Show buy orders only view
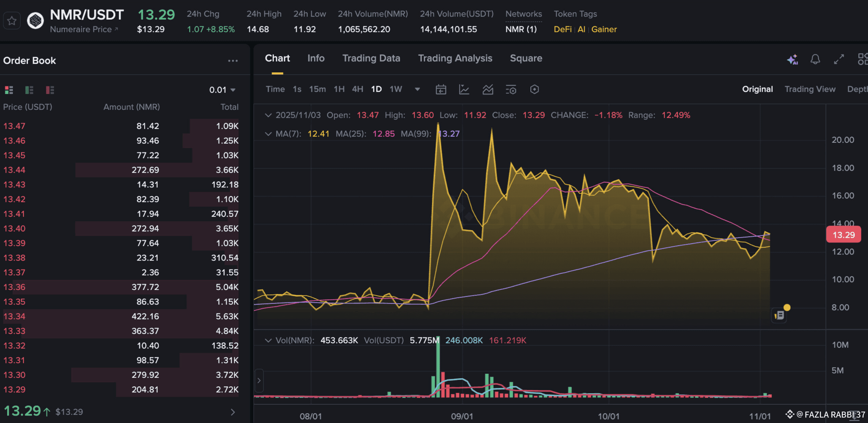This screenshot has width=868, height=423. pos(29,90)
